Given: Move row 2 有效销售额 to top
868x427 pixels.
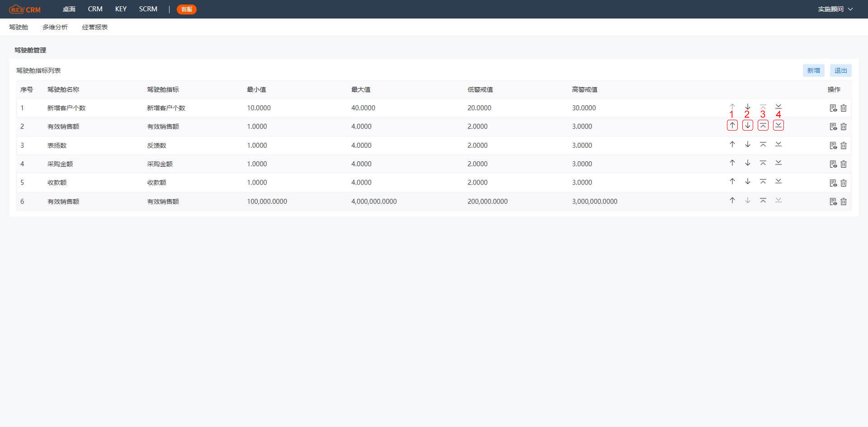Looking at the screenshot, I should pos(763,125).
